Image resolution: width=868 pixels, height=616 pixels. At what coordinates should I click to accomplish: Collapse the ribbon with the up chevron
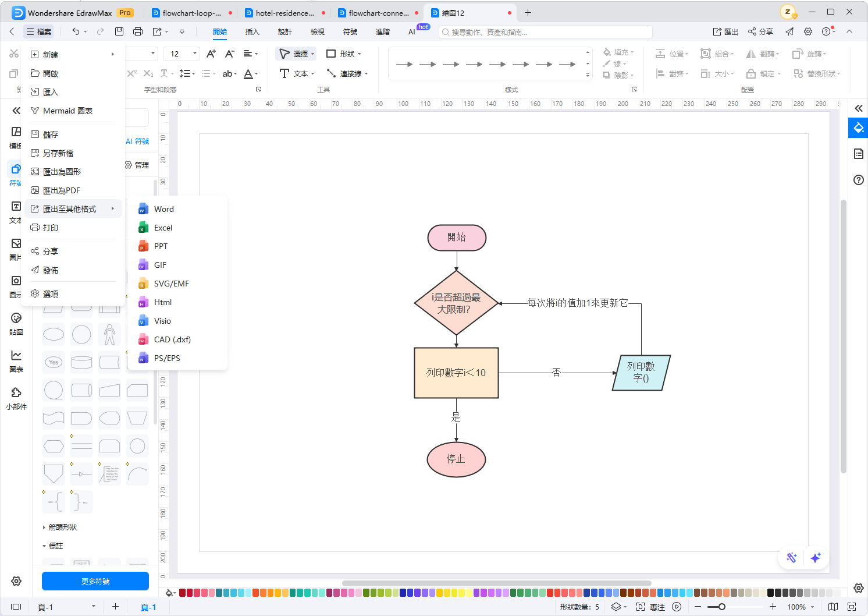(x=849, y=31)
